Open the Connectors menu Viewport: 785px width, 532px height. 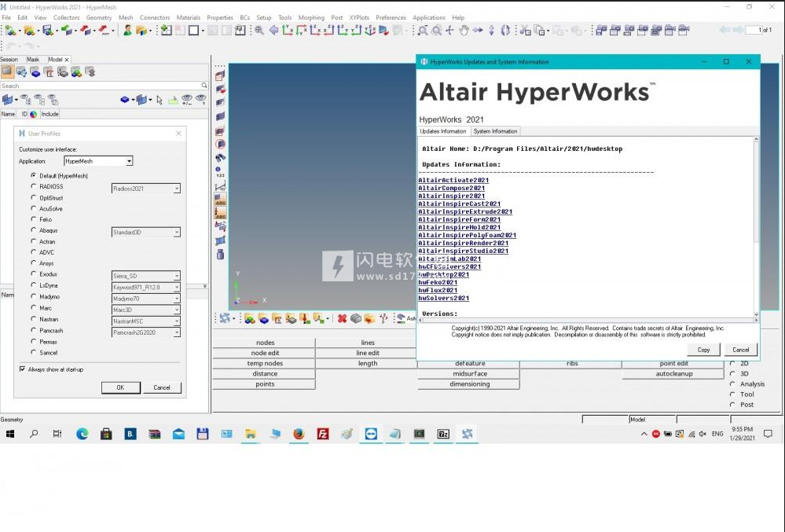tap(155, 17)
